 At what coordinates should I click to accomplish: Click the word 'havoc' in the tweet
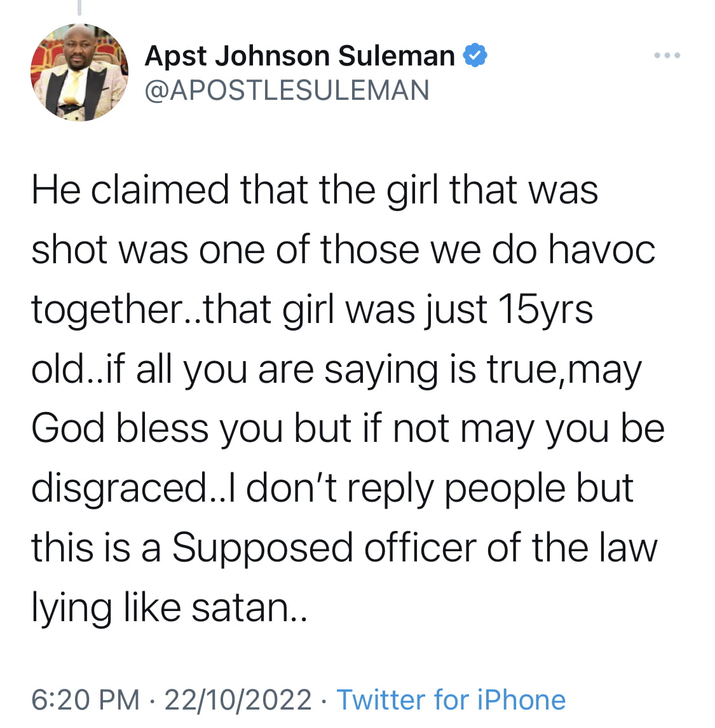[602, 250]
